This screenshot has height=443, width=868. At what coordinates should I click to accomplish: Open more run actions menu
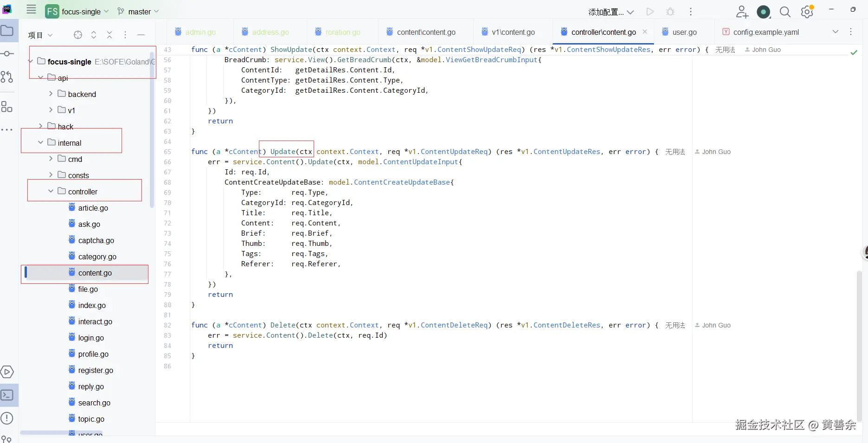[691, 12]
